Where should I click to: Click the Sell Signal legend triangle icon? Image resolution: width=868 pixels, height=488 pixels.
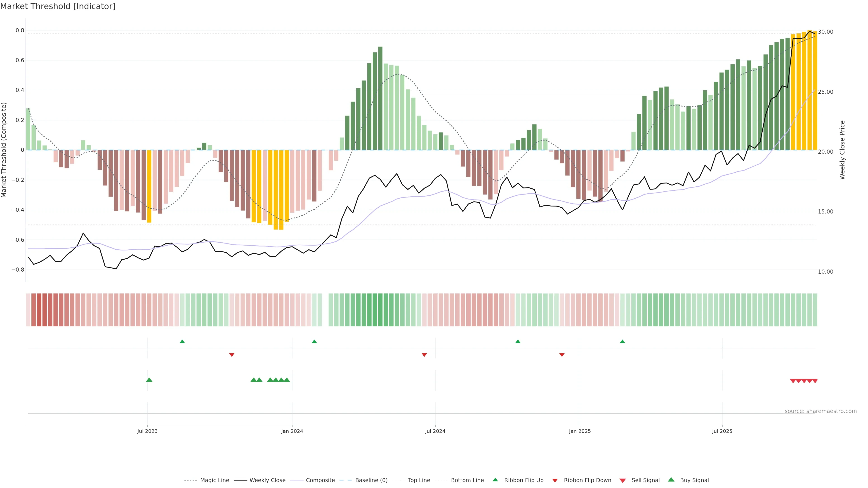click(622, 481)
